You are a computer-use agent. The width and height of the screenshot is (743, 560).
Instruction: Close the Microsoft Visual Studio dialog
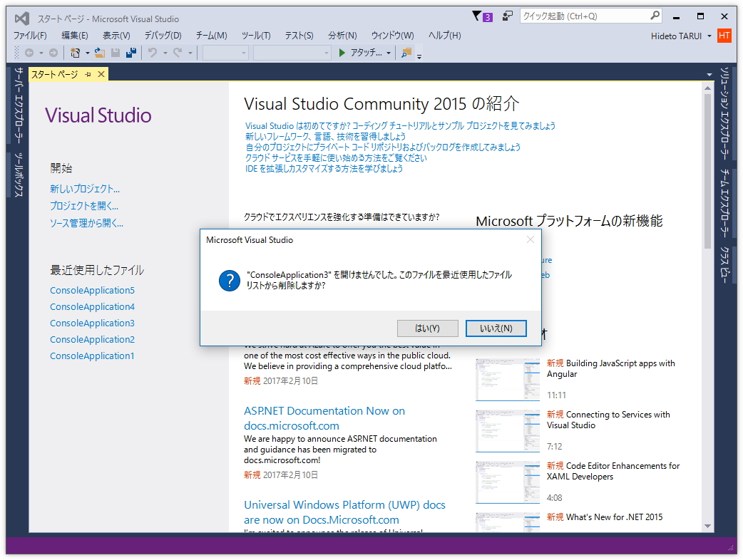pyautogui.click(x=531, y=240)
